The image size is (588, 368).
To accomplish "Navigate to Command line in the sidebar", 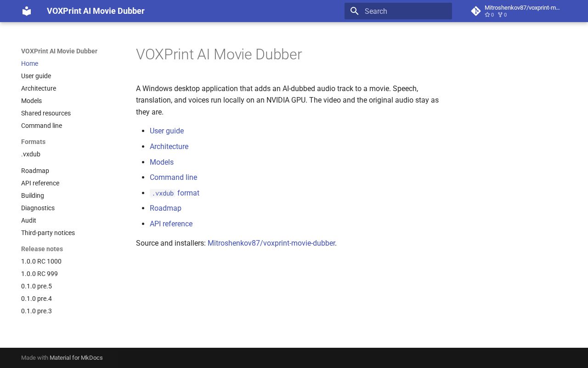I will (x=41, y=126).
